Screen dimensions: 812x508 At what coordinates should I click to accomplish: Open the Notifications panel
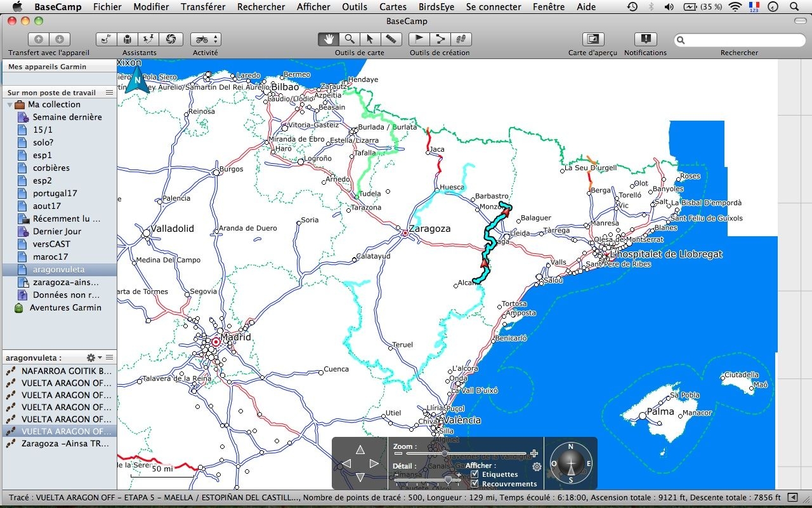[645, 39]
